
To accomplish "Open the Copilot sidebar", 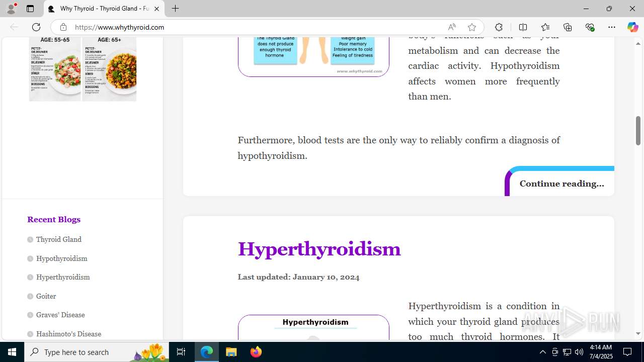I will click(632, 27).
